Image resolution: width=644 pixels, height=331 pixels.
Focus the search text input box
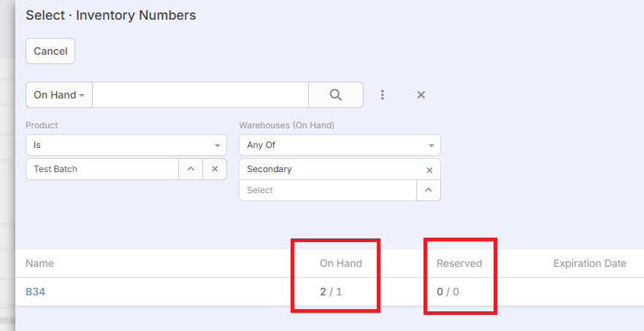[200, 95]
